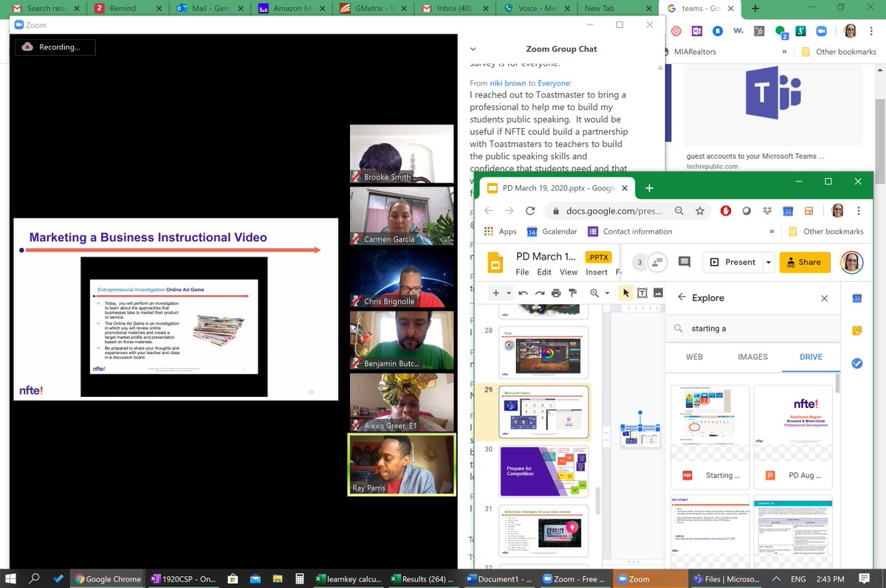The height and width of the screenshot is (588, 886).
Task: Click the Zoom extension icon in back Chrome toolbar
Action: point(822,32)
